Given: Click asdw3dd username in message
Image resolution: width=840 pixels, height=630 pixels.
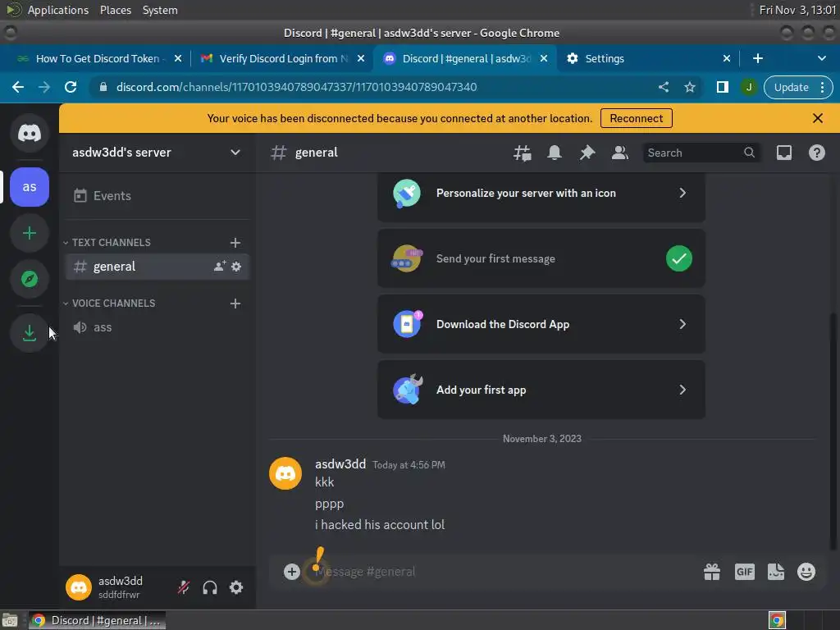Looking at the screenshot, I should tap(340, 464).
